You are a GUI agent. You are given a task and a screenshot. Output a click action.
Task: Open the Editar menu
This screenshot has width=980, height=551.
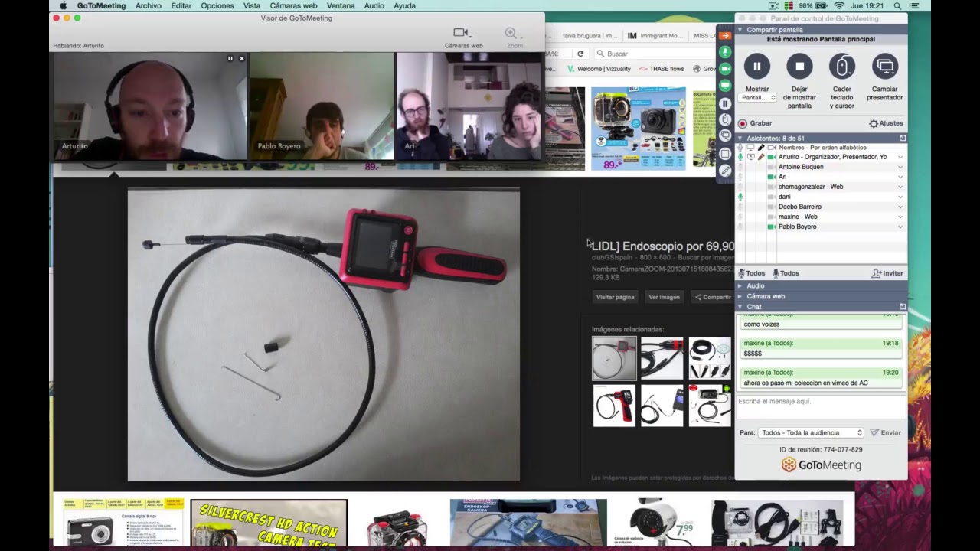pyautogui.click(x=181, y=5)
